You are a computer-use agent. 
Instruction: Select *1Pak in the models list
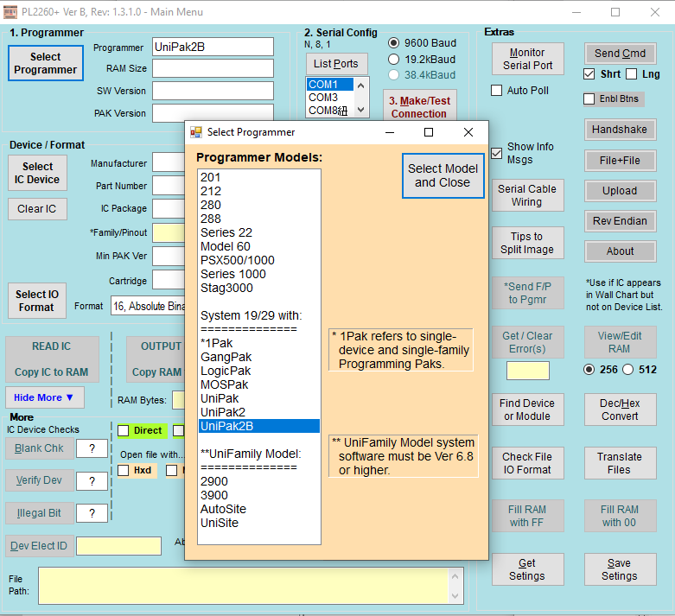[258, 343]
